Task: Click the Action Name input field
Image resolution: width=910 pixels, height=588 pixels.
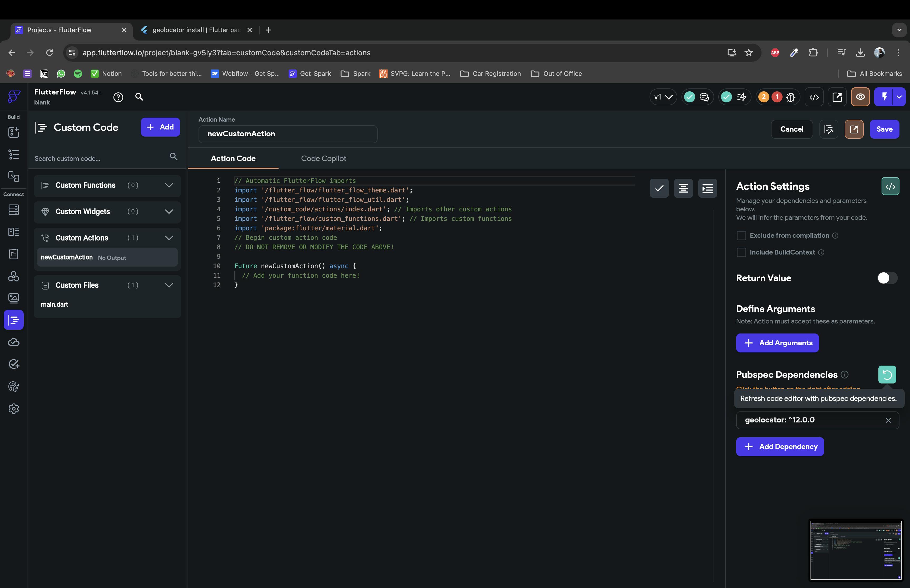Action: tap(288, 134)
